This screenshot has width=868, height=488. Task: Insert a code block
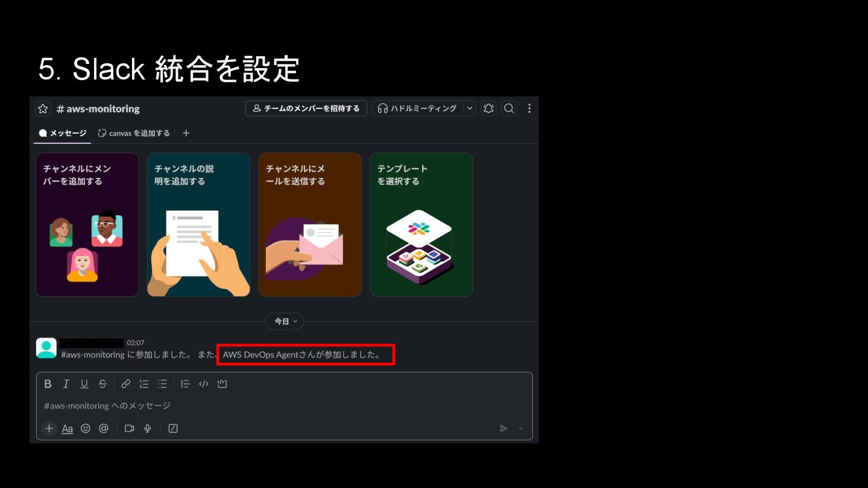[222, 384]
